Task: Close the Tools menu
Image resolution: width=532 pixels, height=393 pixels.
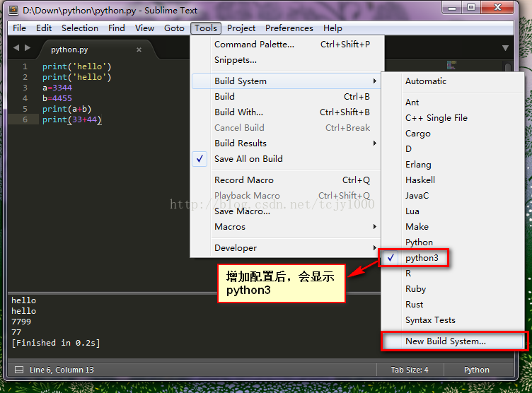Action: (206, 28)
